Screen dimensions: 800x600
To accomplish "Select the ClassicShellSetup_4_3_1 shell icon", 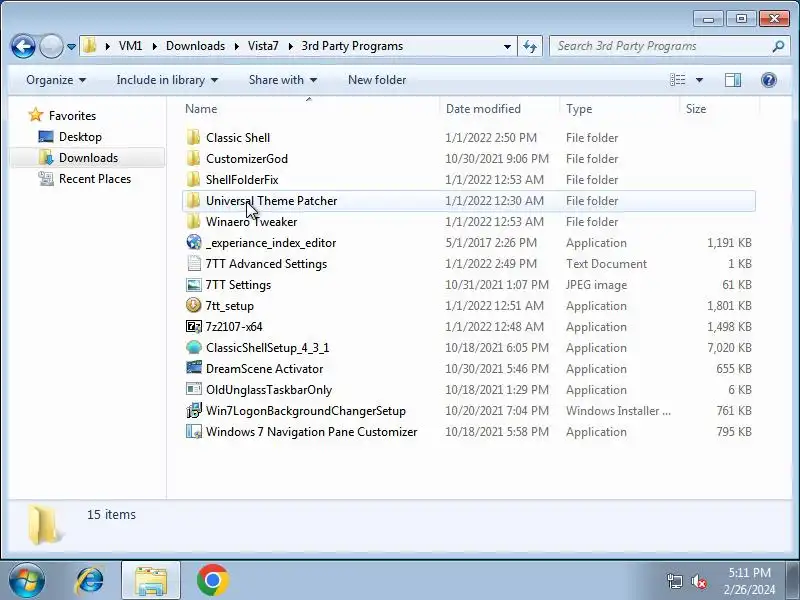I will click(194, 347).
